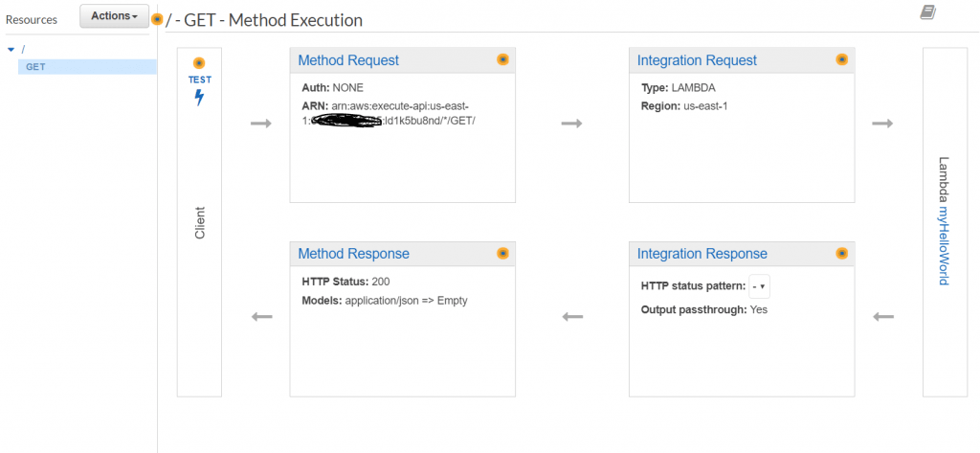Viewport: 980px width, 453px height.
Task: Click the orange hint dot above TEST
Action: click(x=199, y=63)
